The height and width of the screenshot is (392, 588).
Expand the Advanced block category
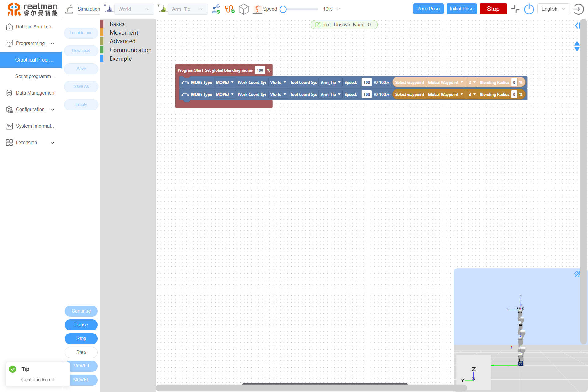[122, 41]
